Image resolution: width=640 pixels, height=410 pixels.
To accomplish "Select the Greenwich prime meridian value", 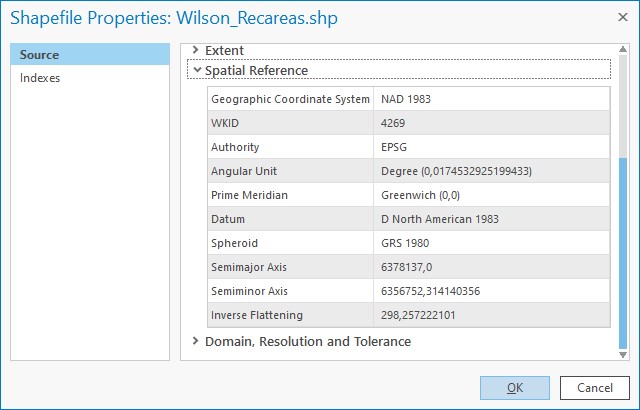I will point(490,195).
